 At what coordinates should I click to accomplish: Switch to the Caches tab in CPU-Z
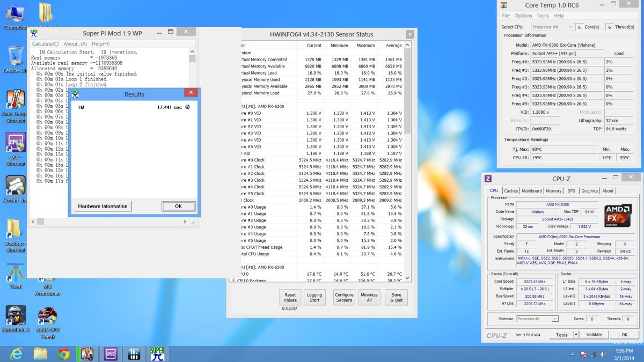[511, 191]
